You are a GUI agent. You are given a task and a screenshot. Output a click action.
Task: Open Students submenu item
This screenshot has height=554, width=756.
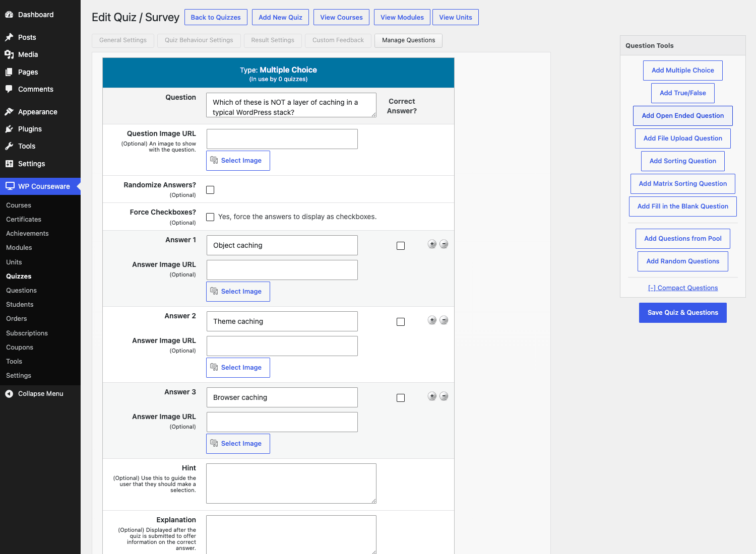[x=20, y=305]
